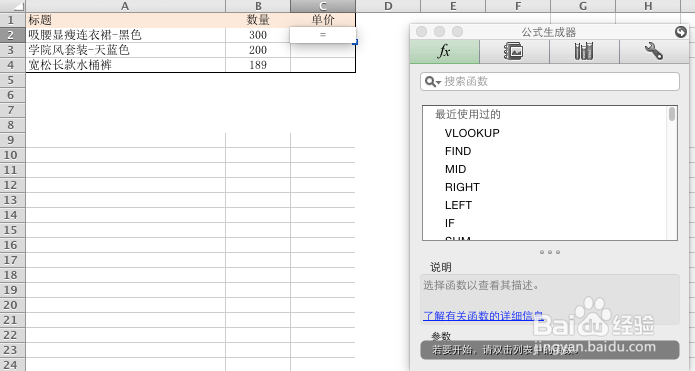Click quantity cell with 200

[x=258, y=50]
